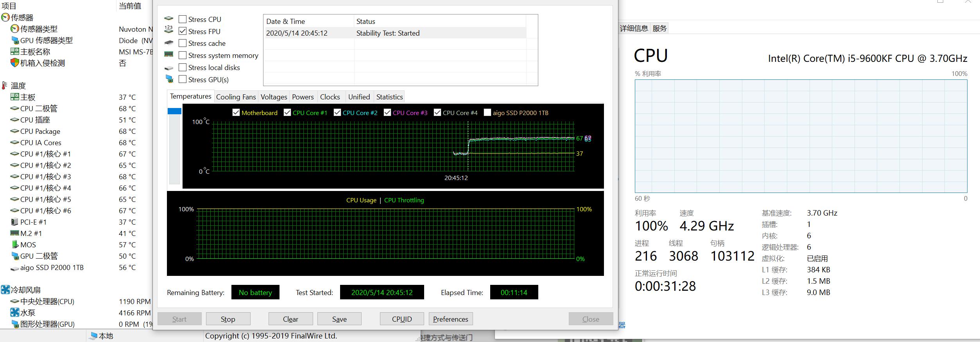This screenshot has height=342, width=980.
Task: Toggle the CPU Core #2 graph checkbox
Action: coord(337,113)
